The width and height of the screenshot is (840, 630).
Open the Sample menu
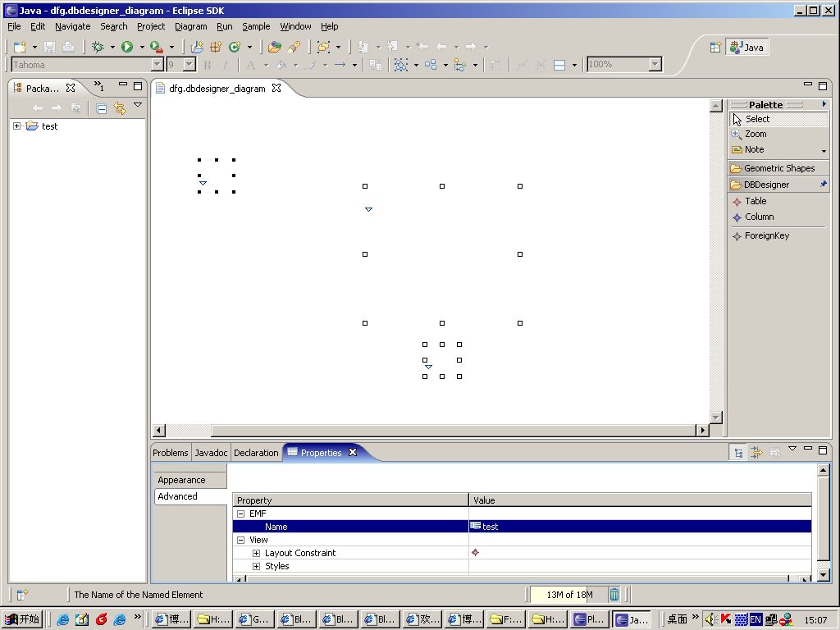coord(256,26)
